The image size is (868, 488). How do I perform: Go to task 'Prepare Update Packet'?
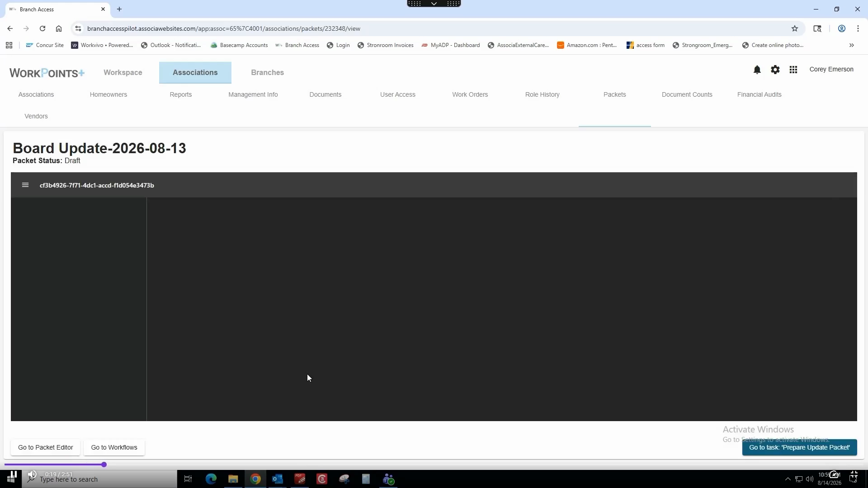(799, 447)
